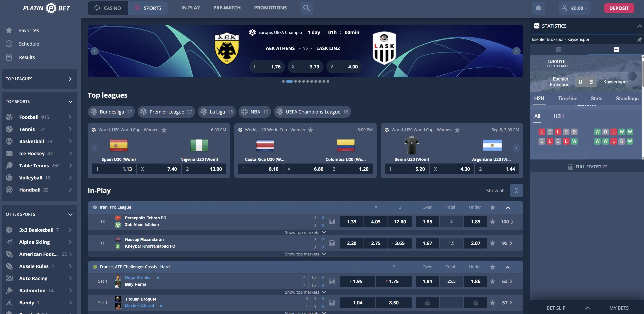Switch to Timeline tab in statistics
Image resolution: width=644 pixels, height=314 pixels.
[x=567, y=98]
